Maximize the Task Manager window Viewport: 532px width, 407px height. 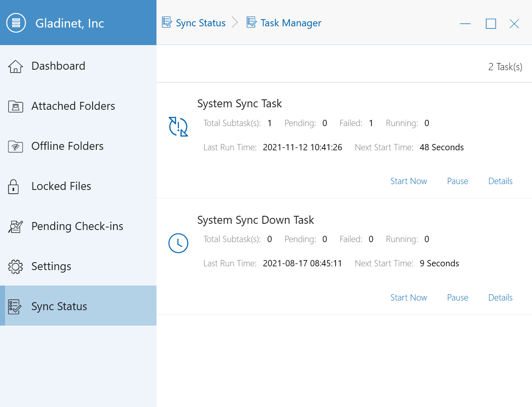[491, 24]
